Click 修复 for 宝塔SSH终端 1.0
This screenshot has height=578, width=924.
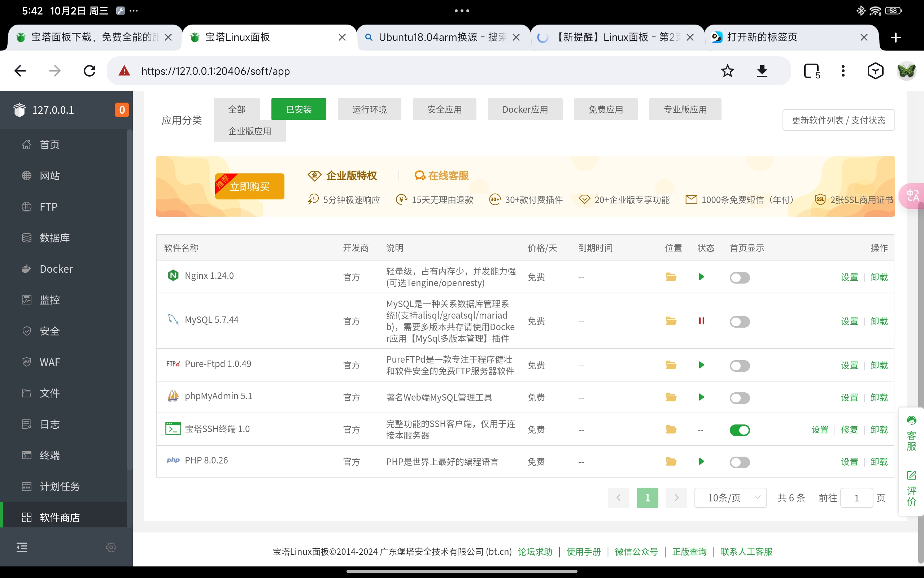coord(849,430)
